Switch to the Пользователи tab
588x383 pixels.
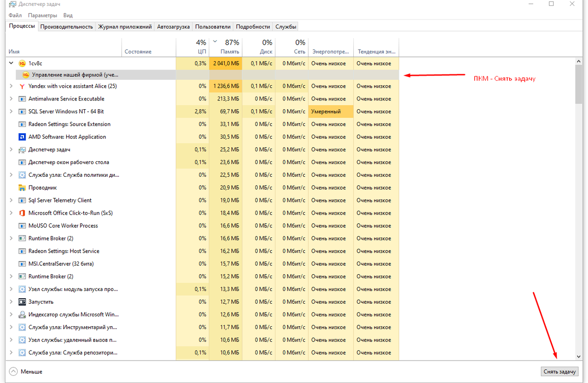click(x=213, y=27)
